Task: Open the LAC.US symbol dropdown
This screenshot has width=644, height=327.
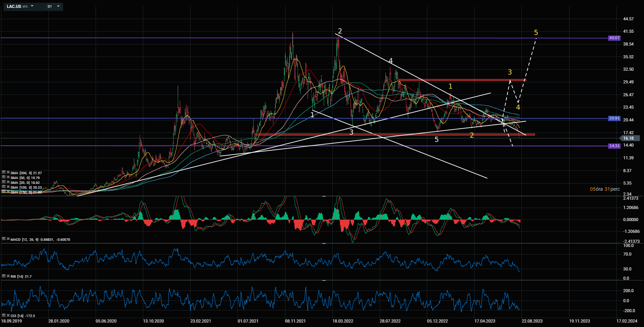Action: coord(32,6)
